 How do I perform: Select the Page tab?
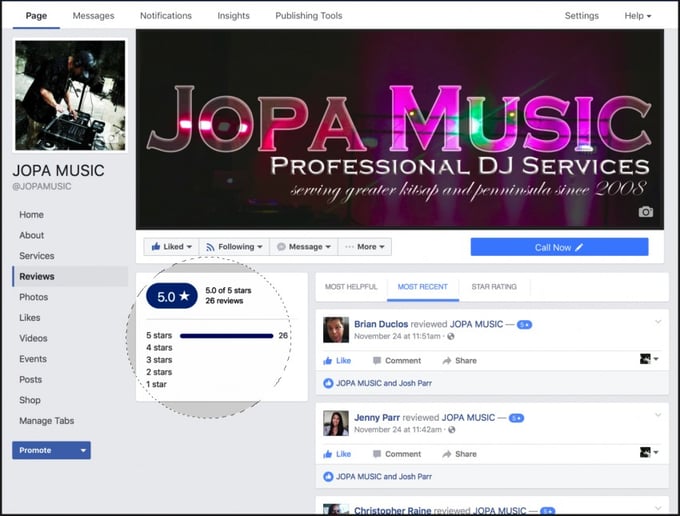[x=36, y=16]
